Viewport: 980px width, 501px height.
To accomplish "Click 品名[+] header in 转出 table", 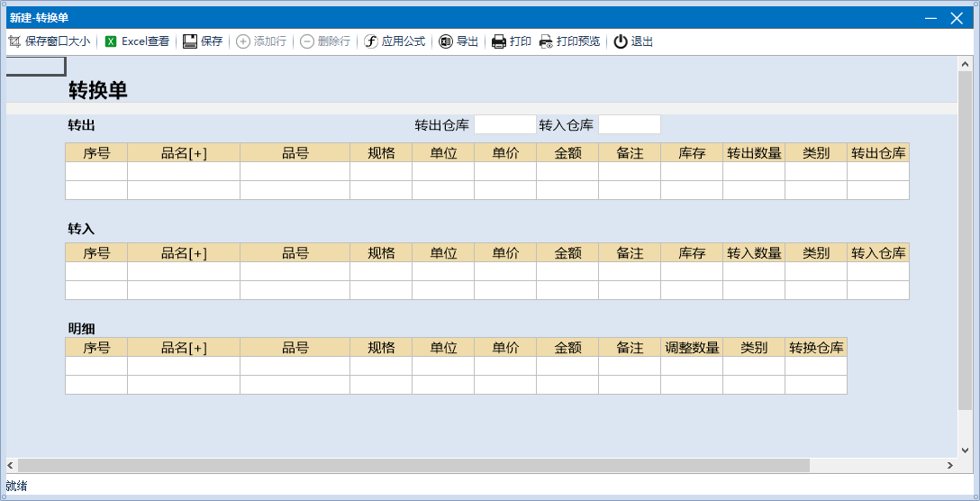I will [x=184, y=153].
